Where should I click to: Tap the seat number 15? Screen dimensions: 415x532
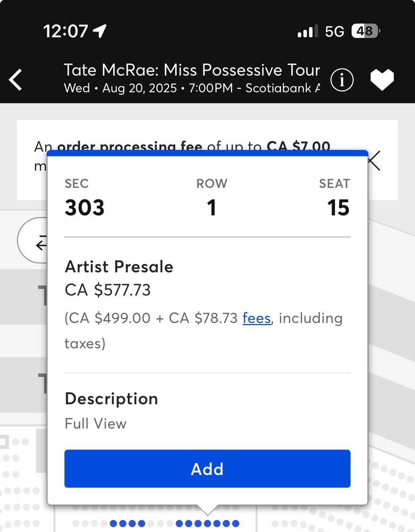tap(338, 207)
